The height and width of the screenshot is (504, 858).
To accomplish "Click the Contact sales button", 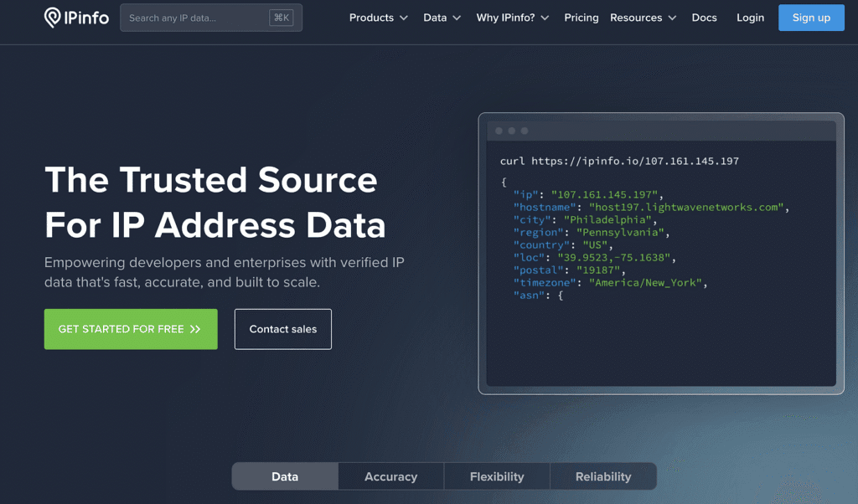I will (x=283, y=329).
